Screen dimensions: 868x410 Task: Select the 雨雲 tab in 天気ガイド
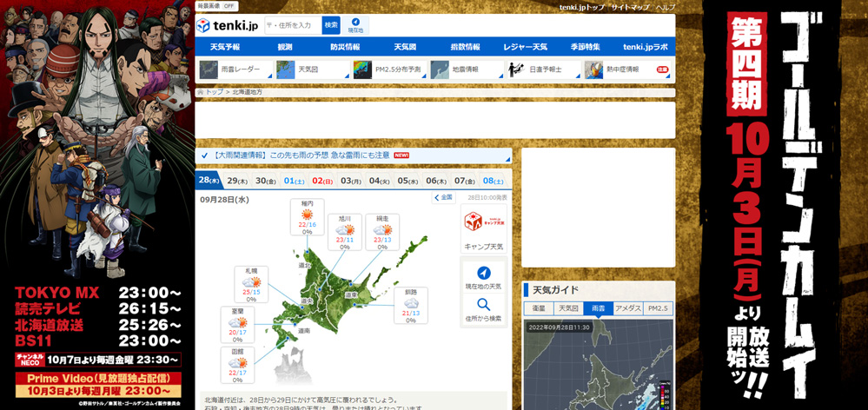[x=599, y=308]
